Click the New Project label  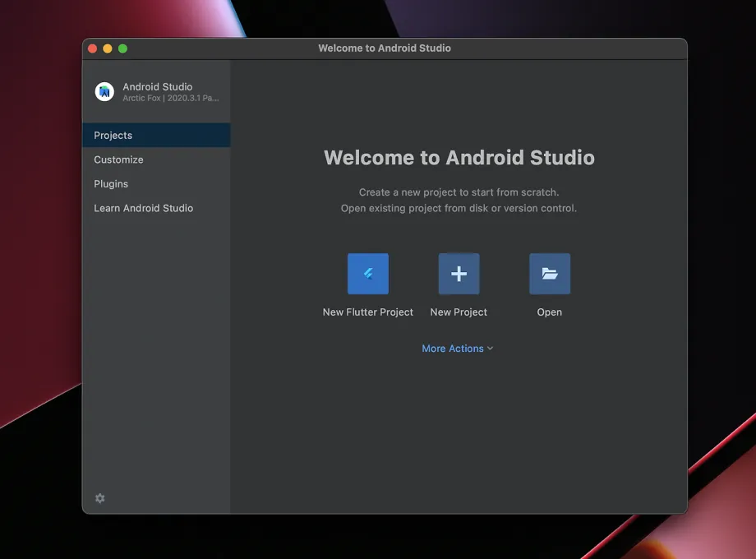pyautogui.click(x=459, y=312)
